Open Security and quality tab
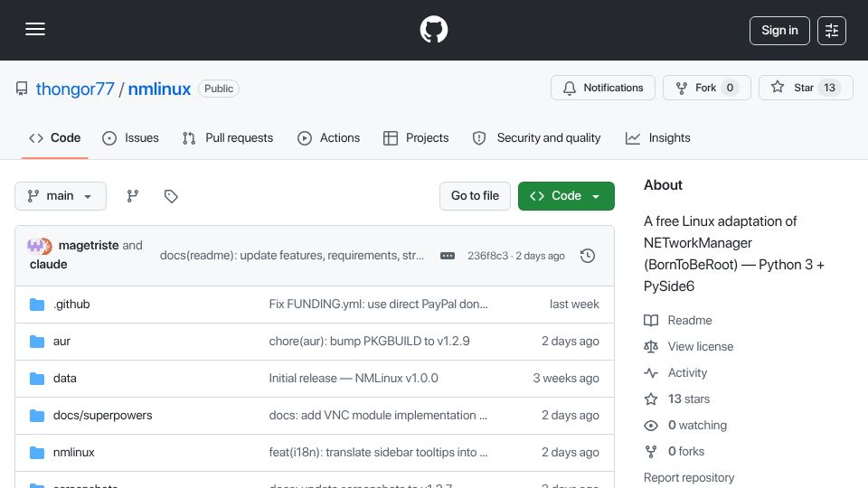The image size is (868, 488). [x=536, y=137]
